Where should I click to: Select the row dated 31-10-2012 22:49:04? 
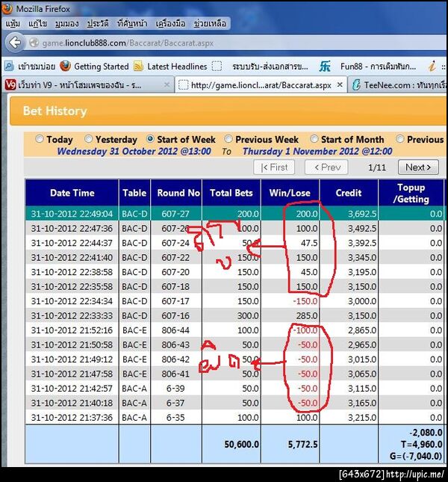235,214
